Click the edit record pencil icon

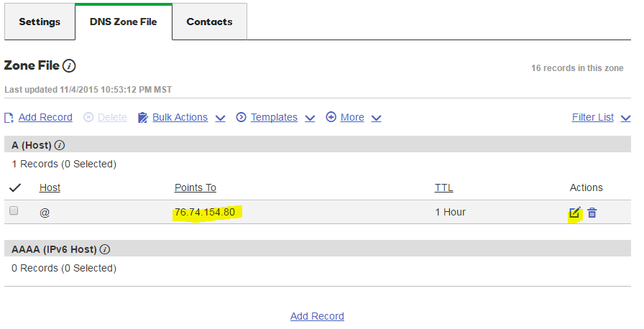click(574, 212)
